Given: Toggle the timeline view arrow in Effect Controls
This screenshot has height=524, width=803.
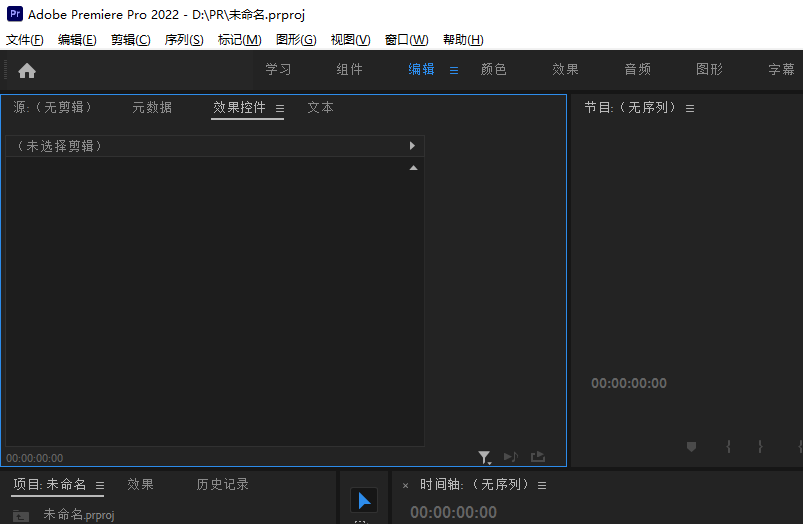Looking at the screenshot, I should tap(412, 146).
